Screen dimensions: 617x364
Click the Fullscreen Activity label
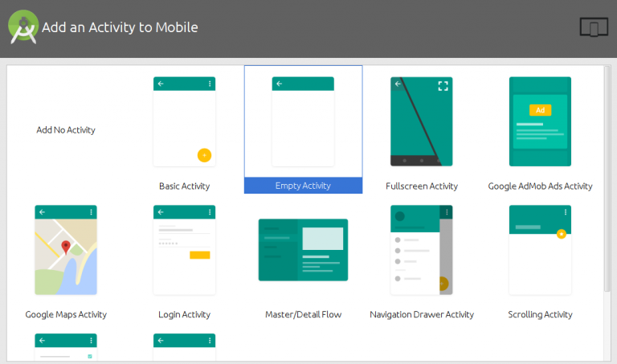pyautogui.click(x=422, y=186)
